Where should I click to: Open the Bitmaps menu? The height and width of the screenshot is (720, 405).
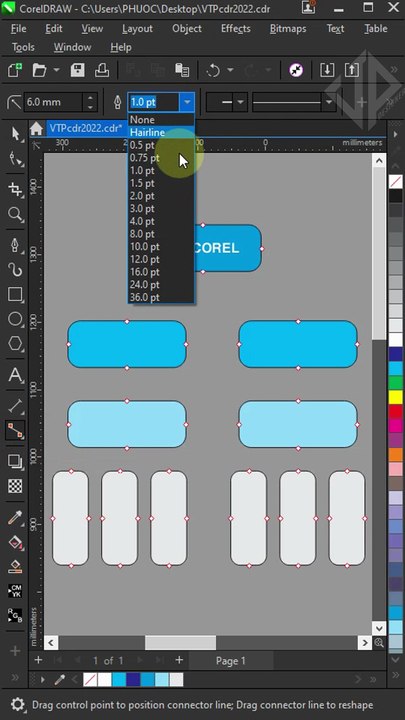coord(288,28)
